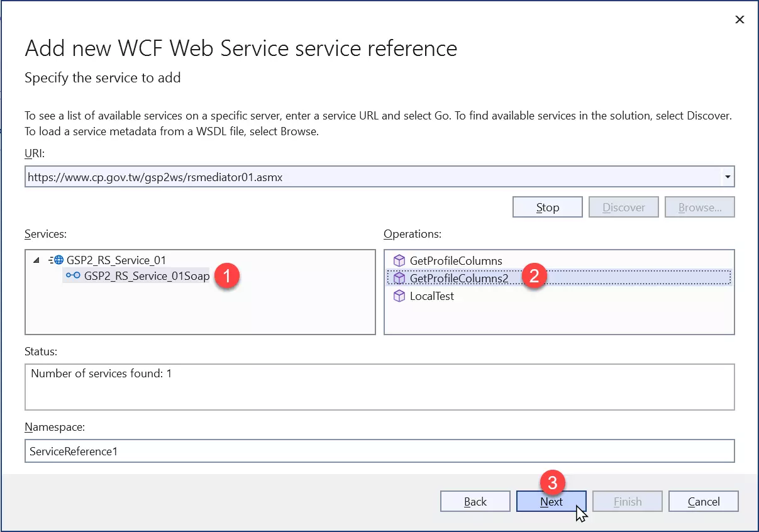
Task: Select the GetProfileColumns operation
Action: coord(456,260)
